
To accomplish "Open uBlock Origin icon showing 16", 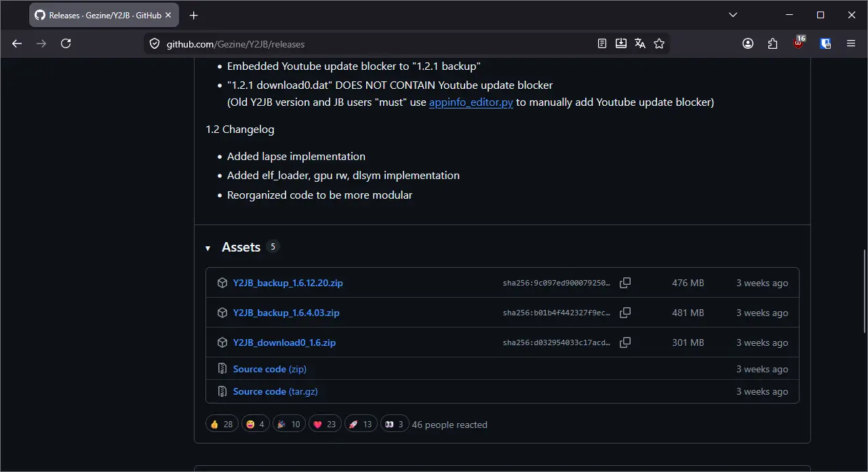I will tap(799, 43).
